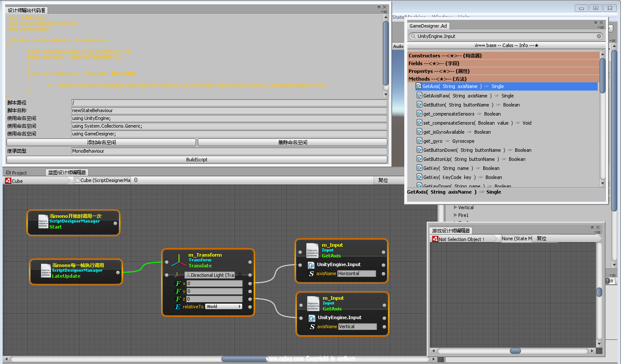Click the search magnifier icon in GameDesigner.Ad
The image size is (621, 364).
(x=413, y=36)
